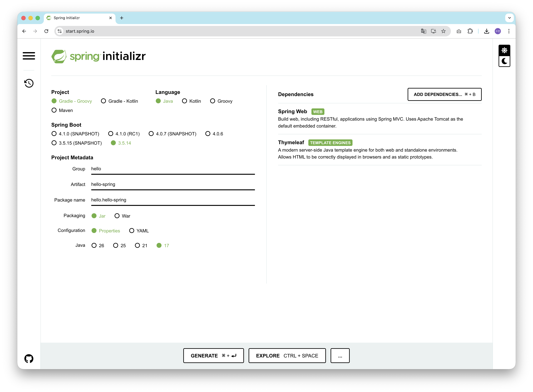Select Spring Boot 3.5.14
533x392 pixels.
(x=121, y=143)
